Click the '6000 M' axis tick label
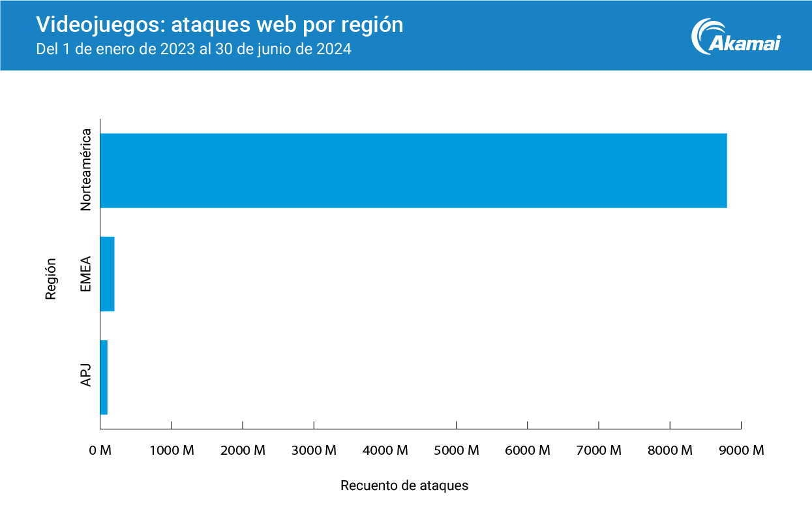Viewport: 812px width, 522px height. click(527, 450)
